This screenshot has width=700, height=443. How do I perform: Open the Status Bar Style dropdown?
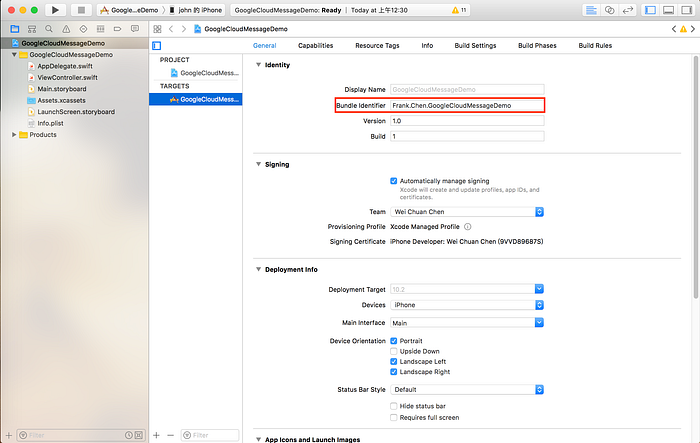point(467,389)
